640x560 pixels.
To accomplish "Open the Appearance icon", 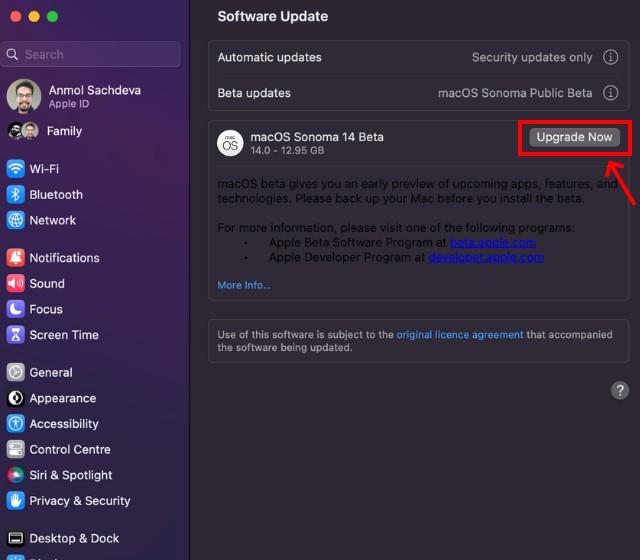I will click(16, 398).
